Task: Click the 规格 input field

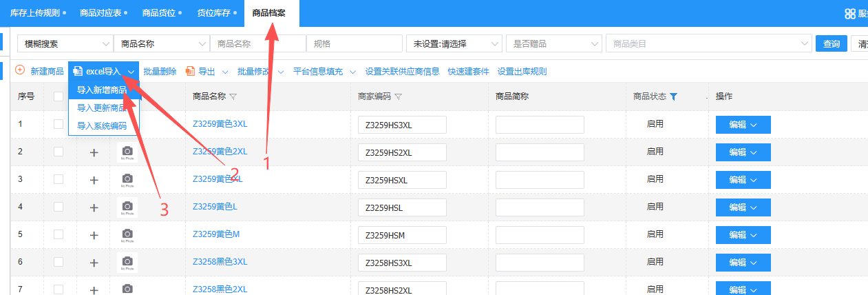Action: click(x=354, y=43)
